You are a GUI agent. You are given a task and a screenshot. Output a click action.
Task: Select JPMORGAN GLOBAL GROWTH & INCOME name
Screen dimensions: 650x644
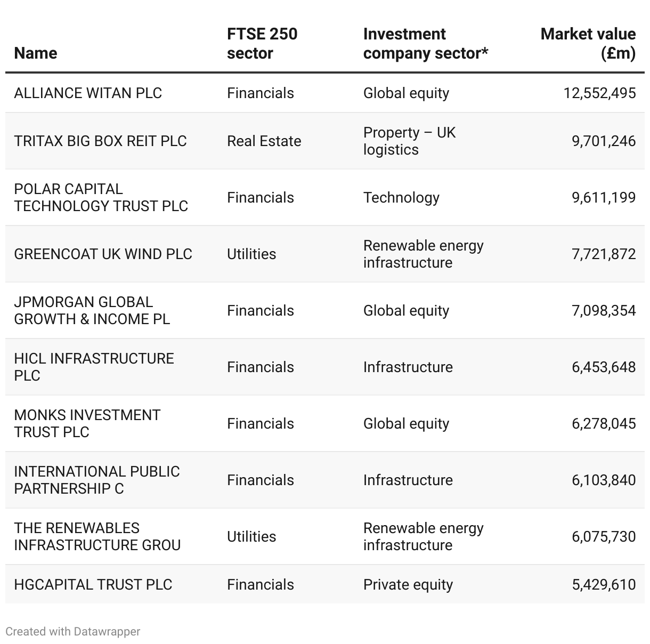click(x=92, y=311)
